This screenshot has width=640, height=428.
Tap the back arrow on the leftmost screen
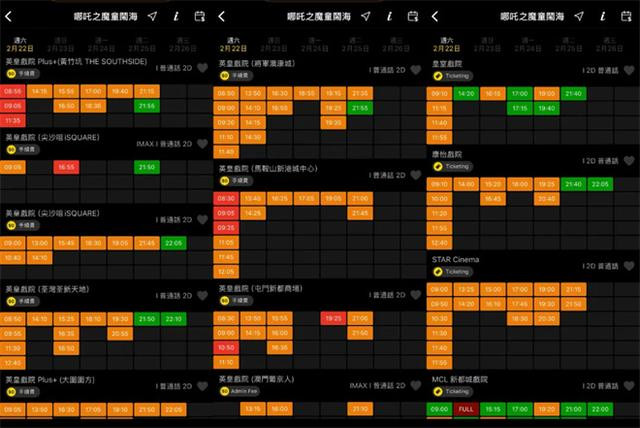pos(9,16)
